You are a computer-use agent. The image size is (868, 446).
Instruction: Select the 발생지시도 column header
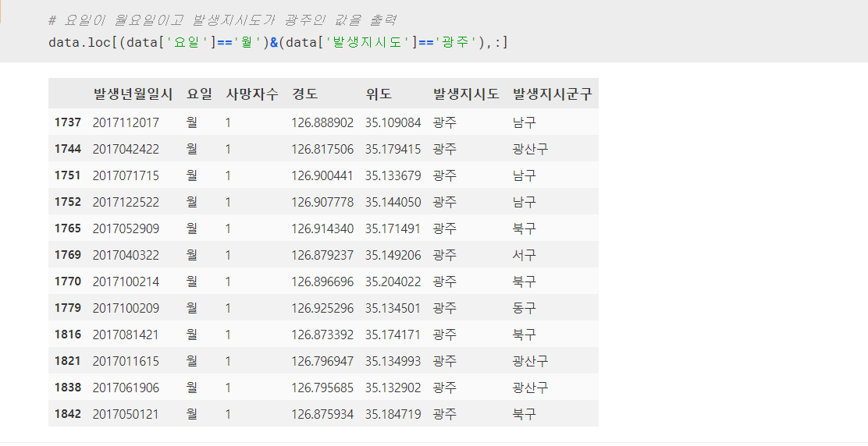465,94
